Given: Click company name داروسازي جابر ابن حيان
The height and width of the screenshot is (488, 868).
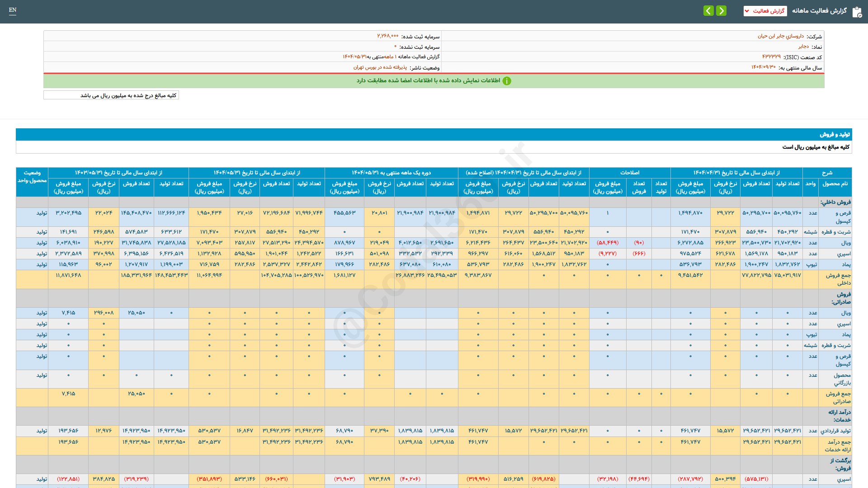Looking at the screenshot, I should [x=781, y=36].
